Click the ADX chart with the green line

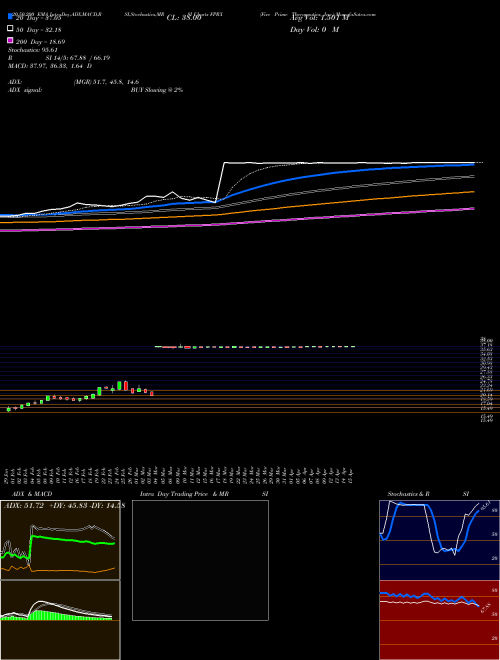pyautogui.click(x=60, y=540)
